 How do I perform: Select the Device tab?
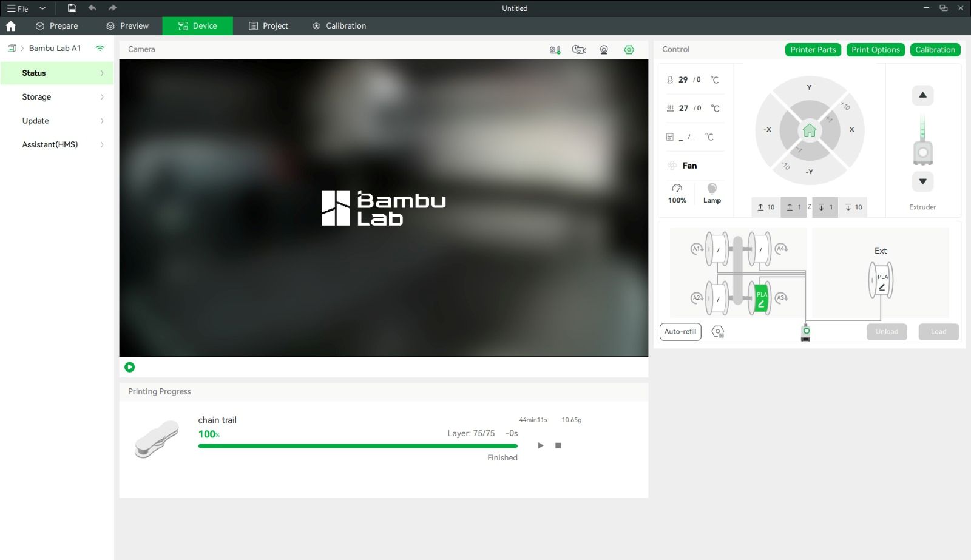tap(198, 26)
